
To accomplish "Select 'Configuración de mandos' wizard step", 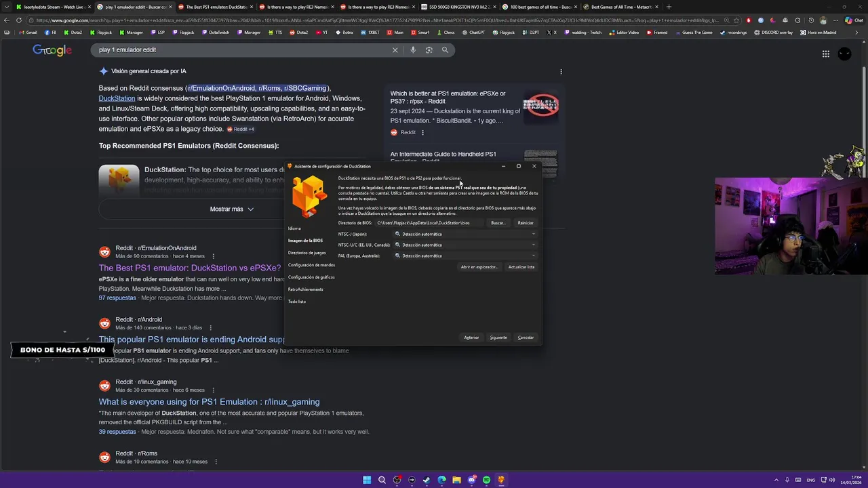I will coord(311,265).
